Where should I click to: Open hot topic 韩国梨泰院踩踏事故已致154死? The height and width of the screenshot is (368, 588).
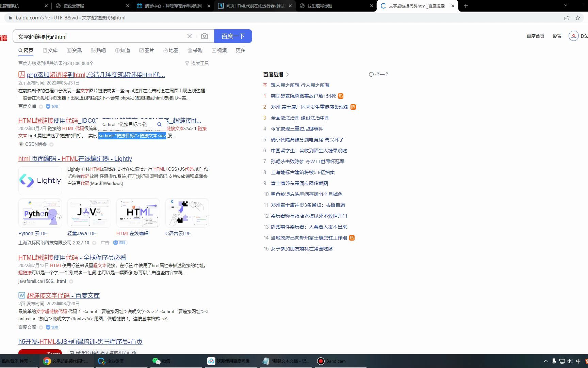click(x=303, y=96)
